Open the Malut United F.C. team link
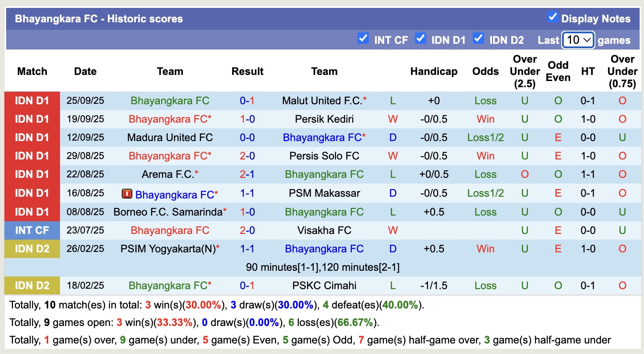The width and height of the screenshot is (644, 354). [322, 101]
